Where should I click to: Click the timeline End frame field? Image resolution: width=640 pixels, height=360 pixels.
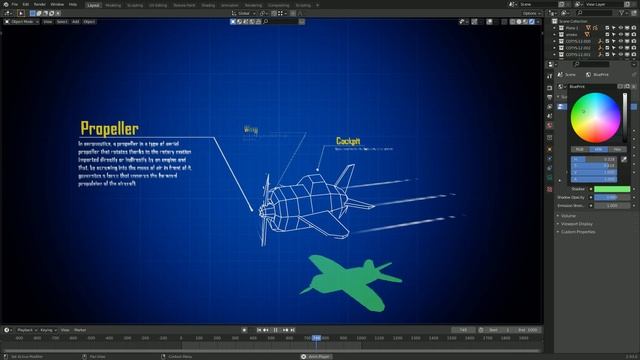pos(527,330)
